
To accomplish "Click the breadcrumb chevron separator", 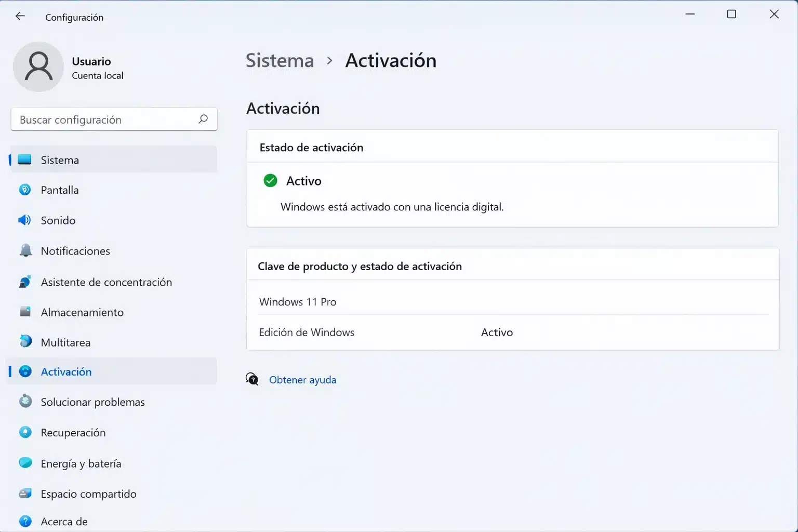I will click(329, 61).
